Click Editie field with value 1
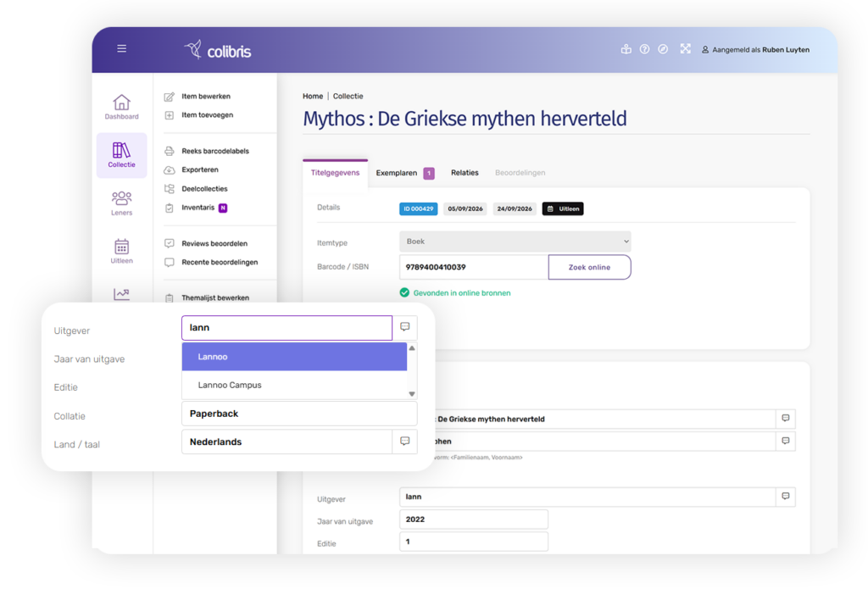Screen dimensions: 868x589 [x=474, y=542]
